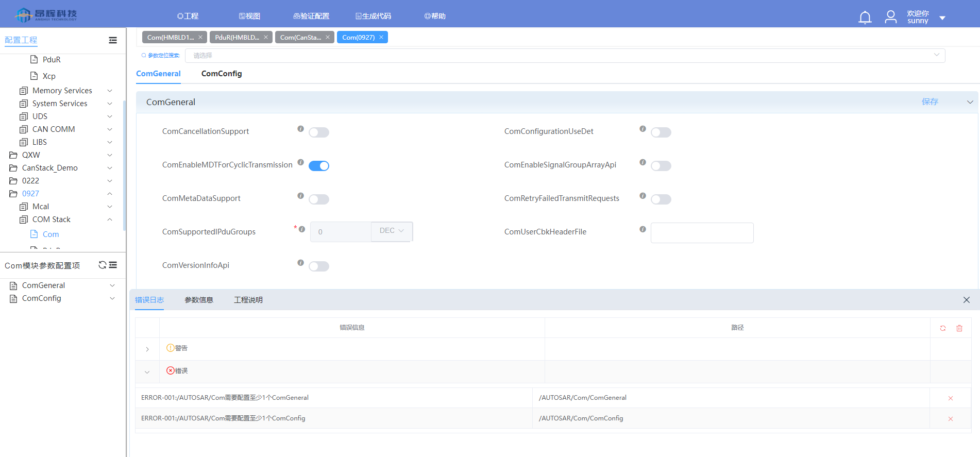980x457 pixels.
Task: Enable ComRetryFailedTransmitRequests switch
Action: (x=661, y=199)
